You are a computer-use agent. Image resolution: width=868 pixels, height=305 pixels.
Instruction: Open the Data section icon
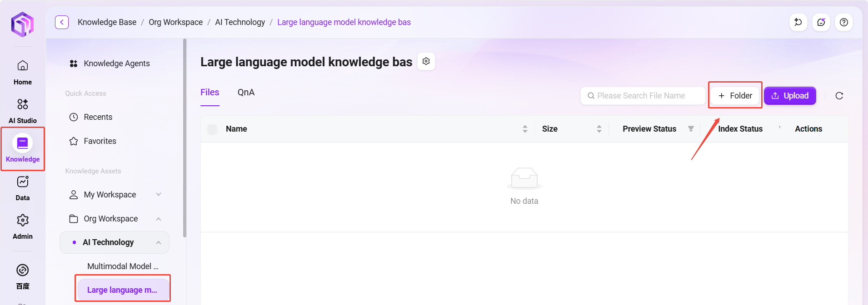tap(23, 182)
